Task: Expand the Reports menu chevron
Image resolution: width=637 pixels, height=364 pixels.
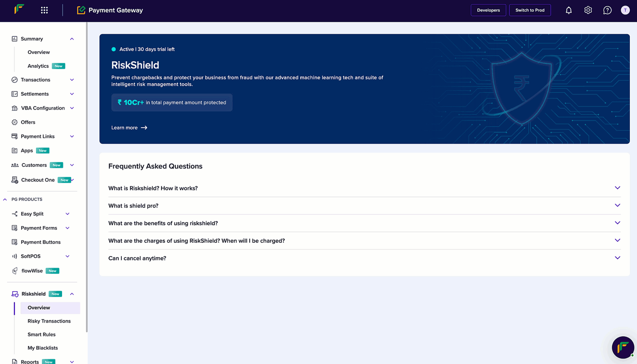Action: tap(72, 361)
